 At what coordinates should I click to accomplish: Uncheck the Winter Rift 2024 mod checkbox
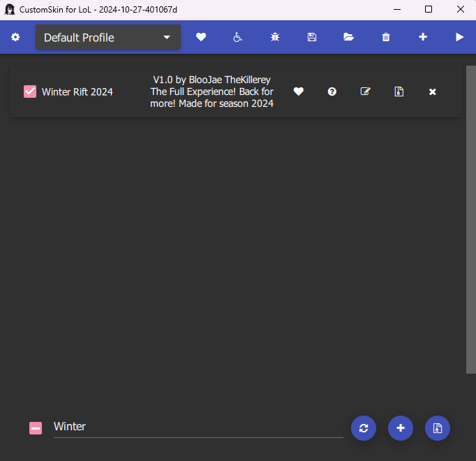coord(30,92)
